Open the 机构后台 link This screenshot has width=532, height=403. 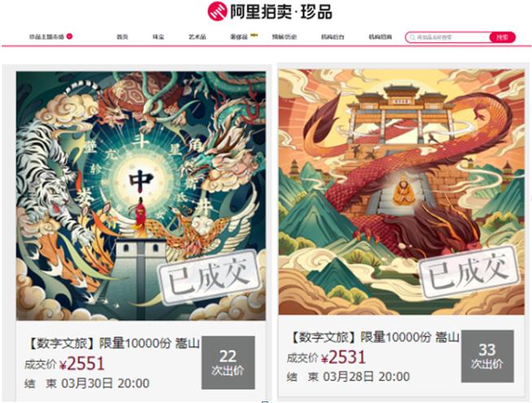point(333,37)
